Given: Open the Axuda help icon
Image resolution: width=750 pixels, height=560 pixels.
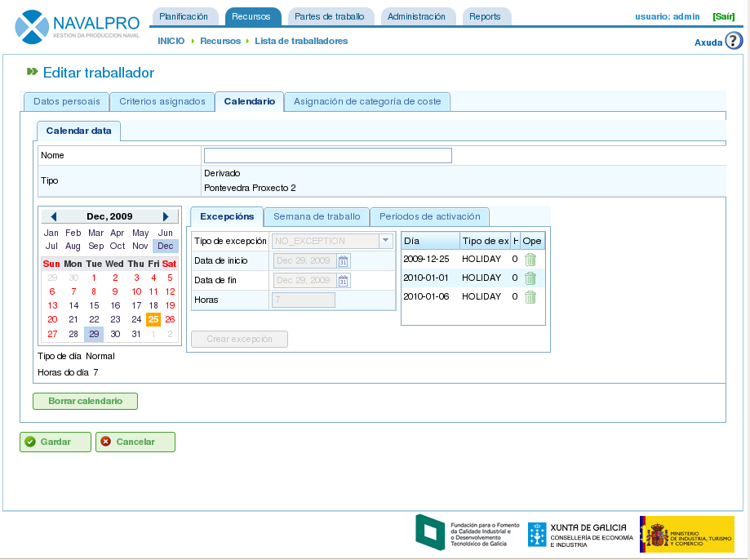Looking at the screenshot, I should (733, 41).
